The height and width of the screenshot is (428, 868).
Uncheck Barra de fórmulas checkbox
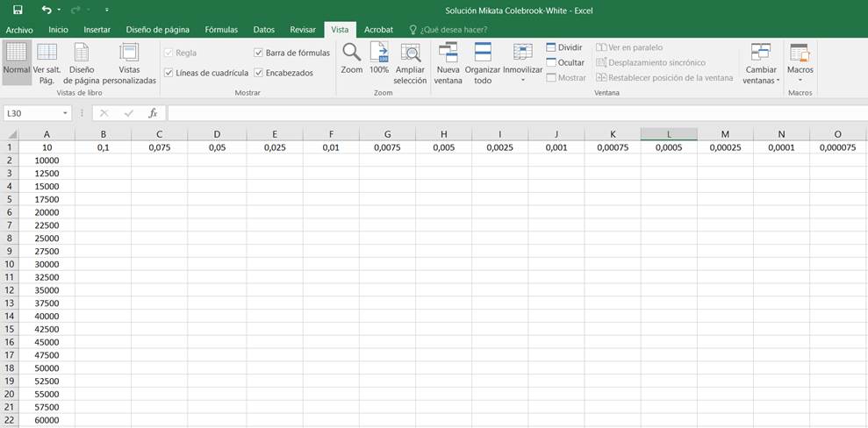point(258,53)
